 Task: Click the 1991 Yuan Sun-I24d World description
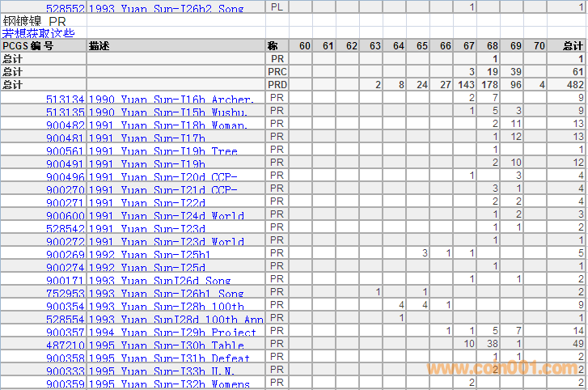tap(166, 216)
